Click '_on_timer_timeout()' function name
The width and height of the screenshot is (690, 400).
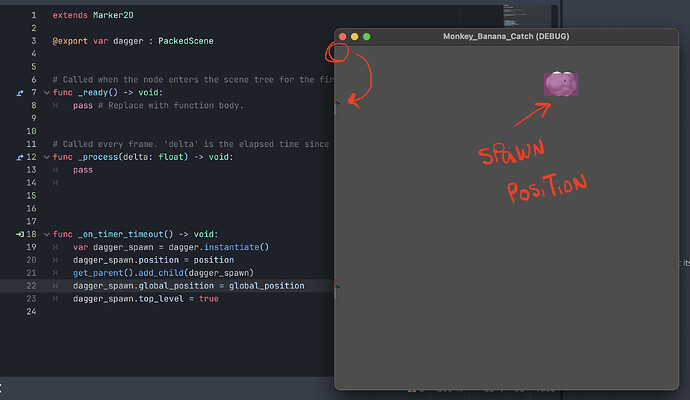(125, 235)
